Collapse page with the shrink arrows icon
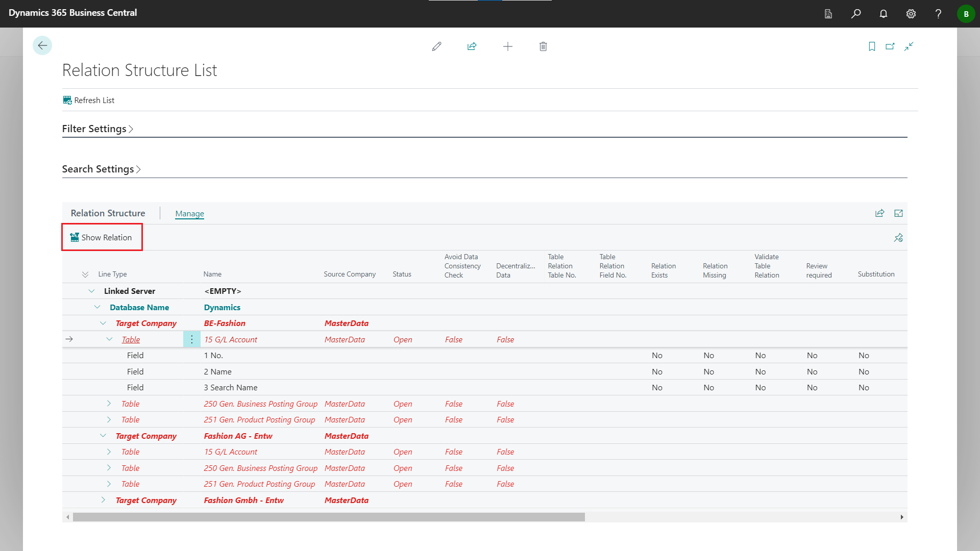The height and width of the screenshot is (551, 980). coord(909,46)
